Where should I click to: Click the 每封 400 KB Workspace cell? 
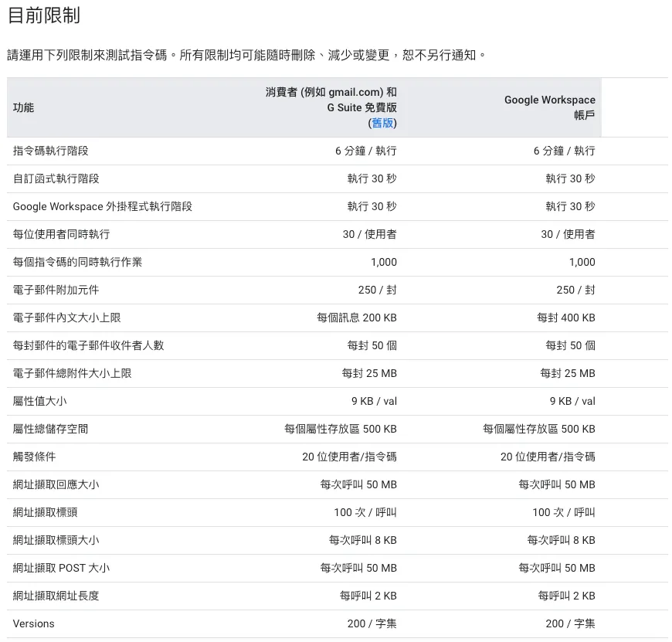tap(565, 318)
